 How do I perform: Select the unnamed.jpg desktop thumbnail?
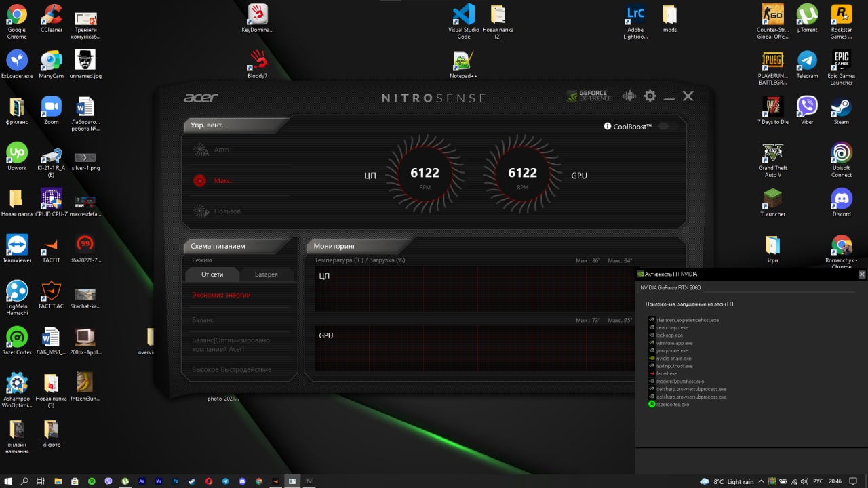click(85, 64)
